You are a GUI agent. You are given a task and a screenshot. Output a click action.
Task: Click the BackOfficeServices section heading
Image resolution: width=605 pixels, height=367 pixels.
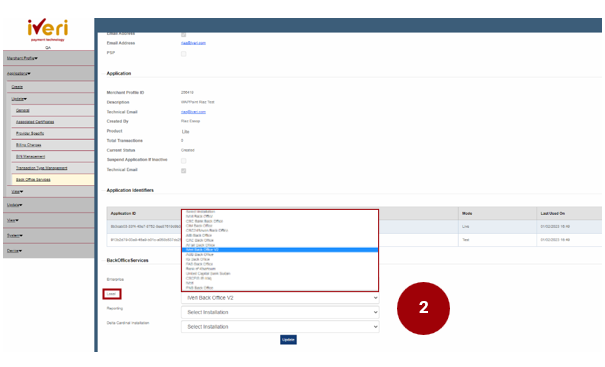coord(127,260)
